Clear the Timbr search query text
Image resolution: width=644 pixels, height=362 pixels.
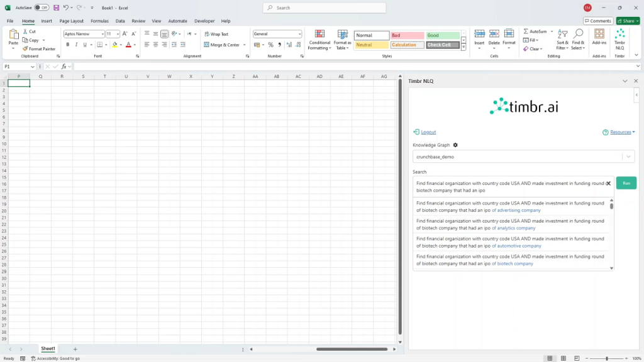[608, 184]
